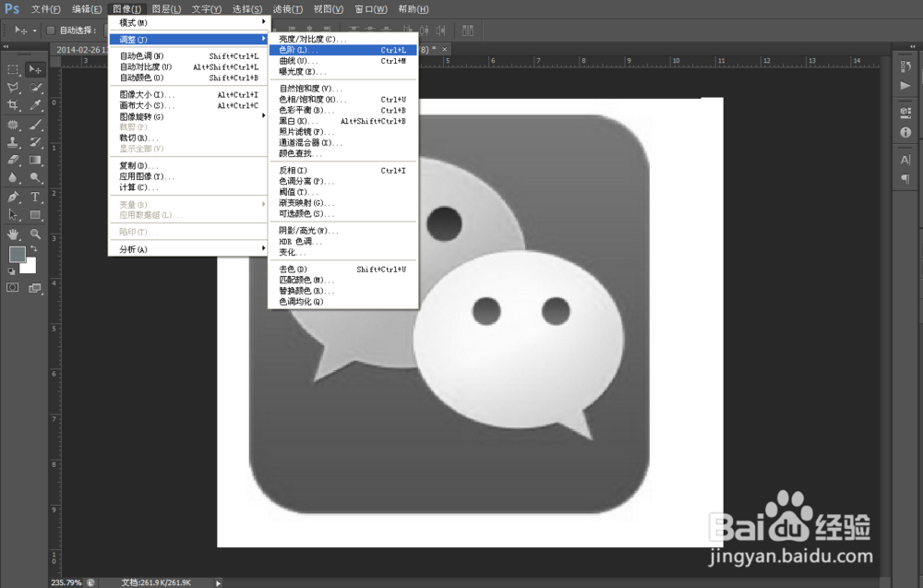Viewport: 923px width, 588px height.
Task: Choose 色阶(L)... Levels command
Action: [342, 50]
